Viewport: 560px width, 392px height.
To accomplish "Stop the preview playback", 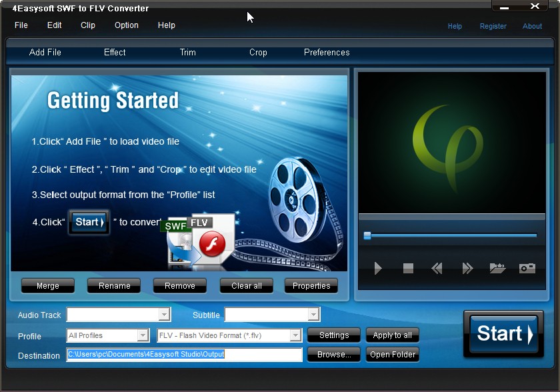I will [407, 269].
